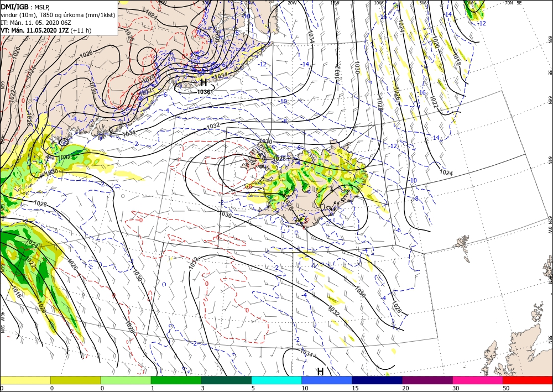Click the 35W longitude label at top
The width and height of the screenshot is (553, 392).
coord(162,3)
